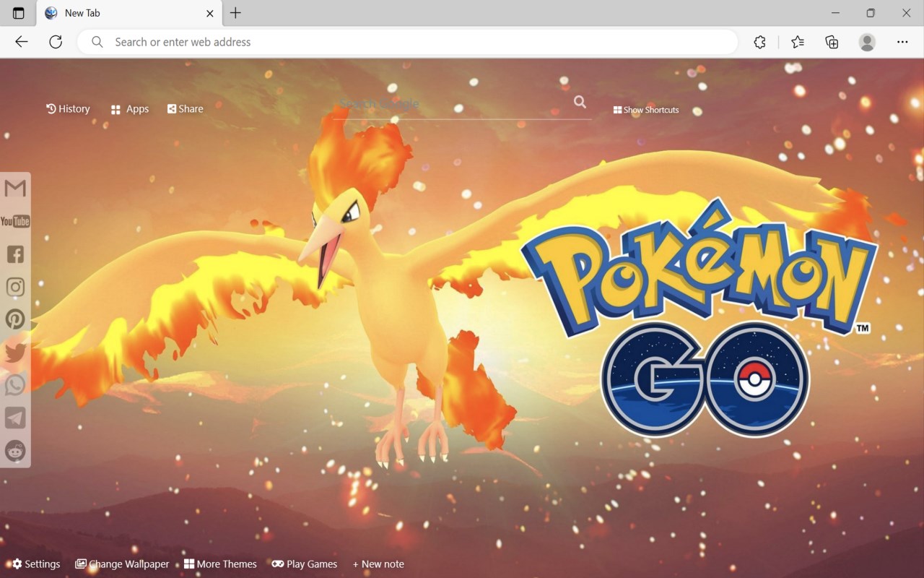The width and height of the screenshot is (924, 578).
Task: Open a new tab with plus button
Action: (235, 13)
